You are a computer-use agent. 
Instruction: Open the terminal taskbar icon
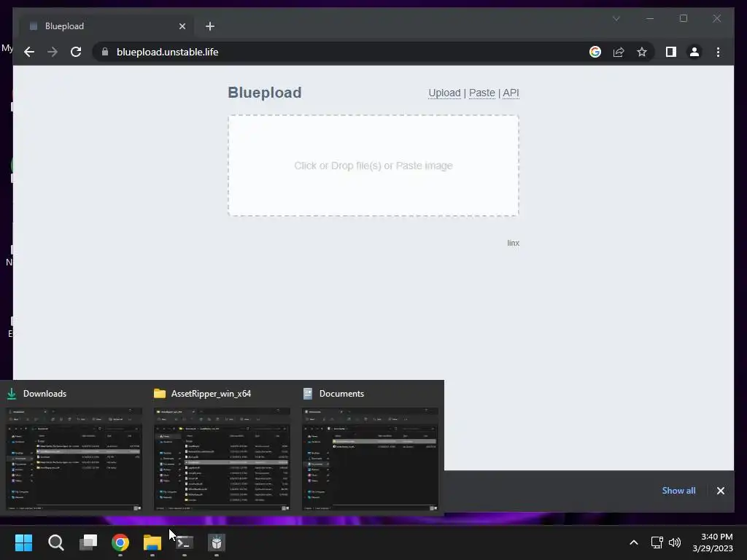(185, 542)
